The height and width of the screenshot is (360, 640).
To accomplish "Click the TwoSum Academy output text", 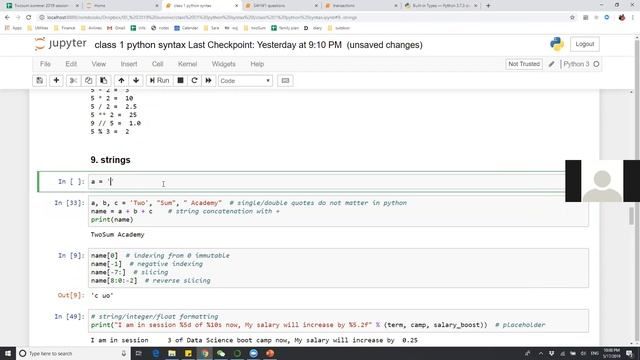I will pyautogui.click(x=118, y=235).
